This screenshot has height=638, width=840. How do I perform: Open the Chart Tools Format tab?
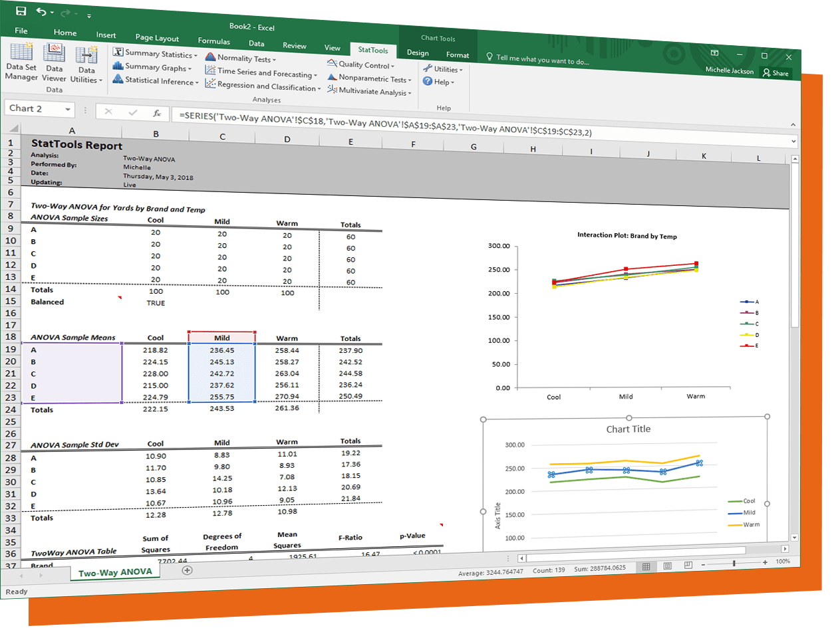pos(458,55)
